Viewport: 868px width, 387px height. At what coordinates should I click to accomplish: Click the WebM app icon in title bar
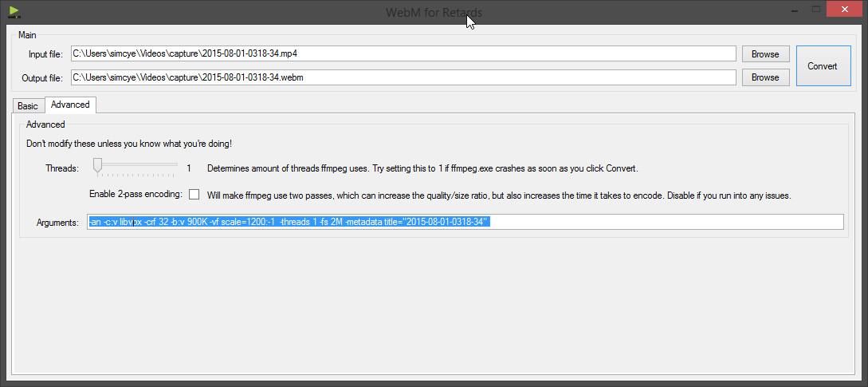(14, 11)
